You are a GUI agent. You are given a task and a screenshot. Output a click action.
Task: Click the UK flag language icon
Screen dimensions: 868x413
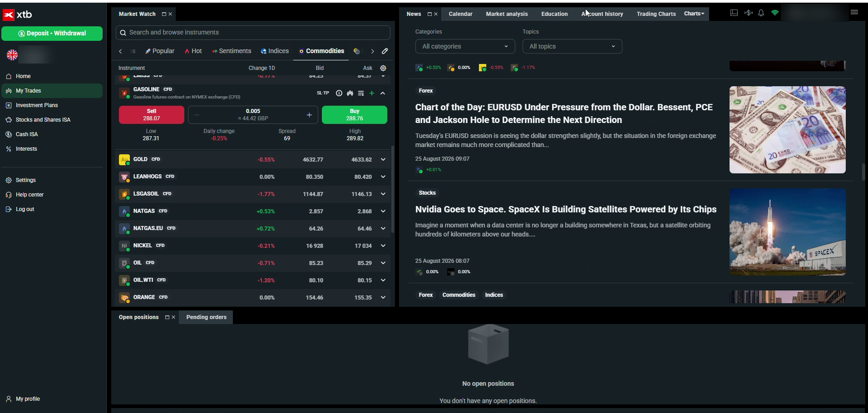[x=12, y=55]
